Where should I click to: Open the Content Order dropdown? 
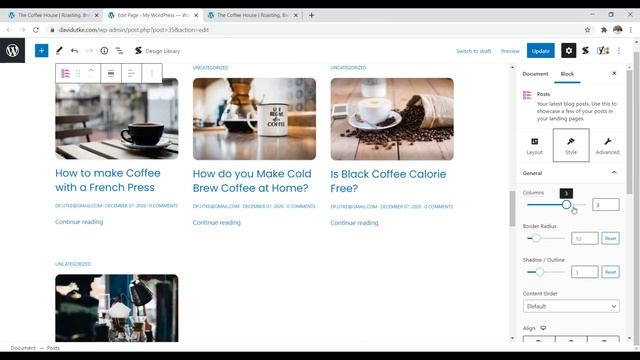point(571,306)
